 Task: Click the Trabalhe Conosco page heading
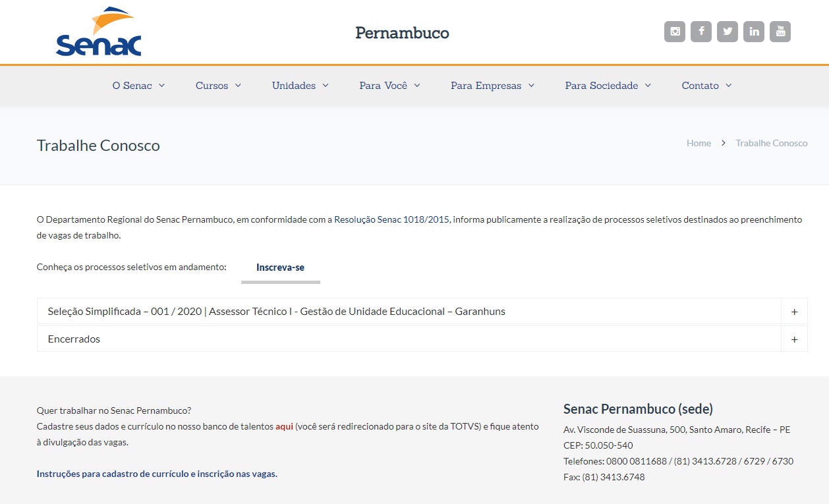(98, 146)
